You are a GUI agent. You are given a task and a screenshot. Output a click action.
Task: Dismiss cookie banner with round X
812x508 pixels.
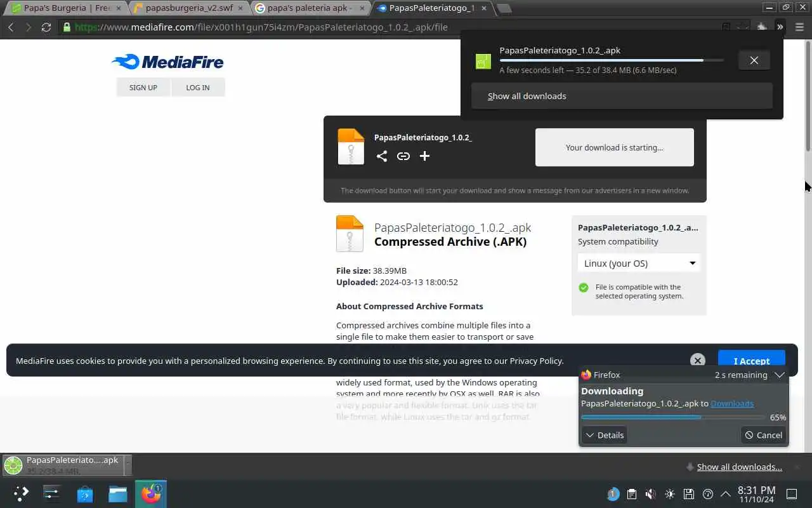698,360
